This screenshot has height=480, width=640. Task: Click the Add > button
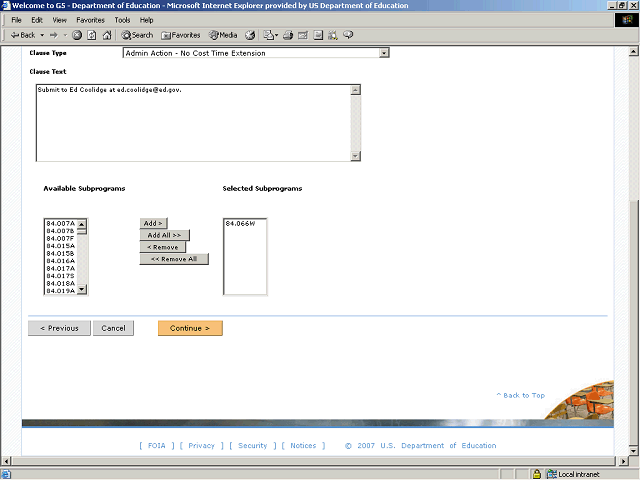coord(153,223)
